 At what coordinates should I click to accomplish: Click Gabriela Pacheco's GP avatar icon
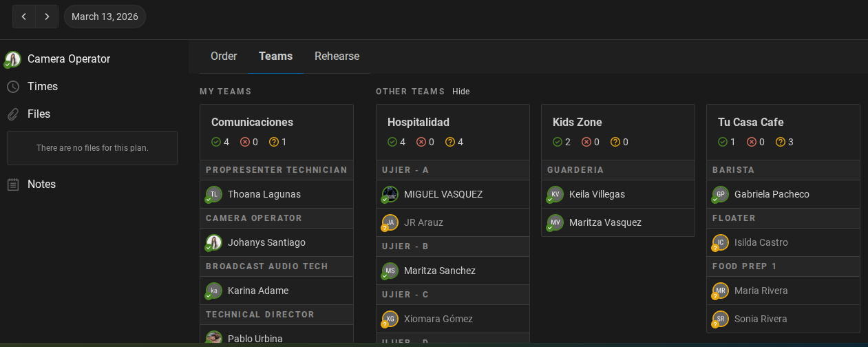(721, 194)
